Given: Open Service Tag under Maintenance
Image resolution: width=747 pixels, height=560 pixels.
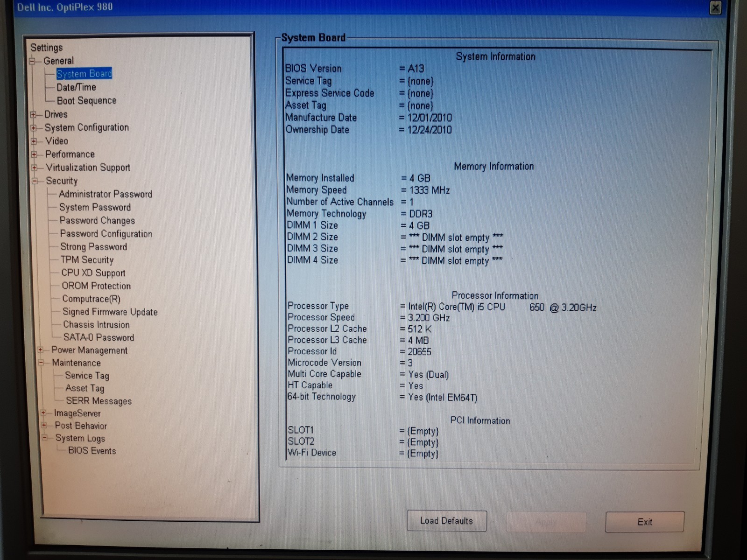Looking at the screenshot, I should (87, 376).
